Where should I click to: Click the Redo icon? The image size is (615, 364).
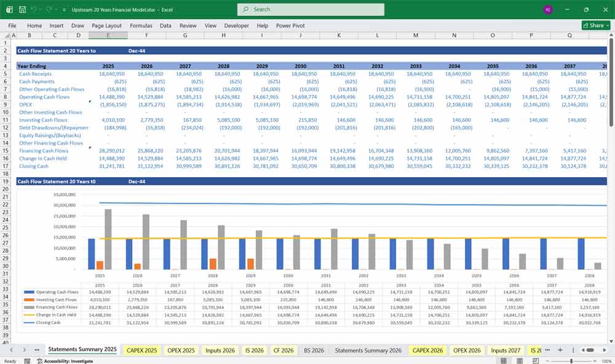click(x=49, y=9)
